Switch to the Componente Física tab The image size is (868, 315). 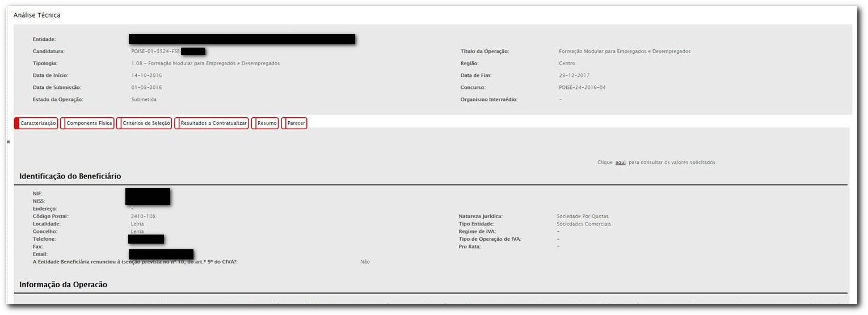(89, 123)
